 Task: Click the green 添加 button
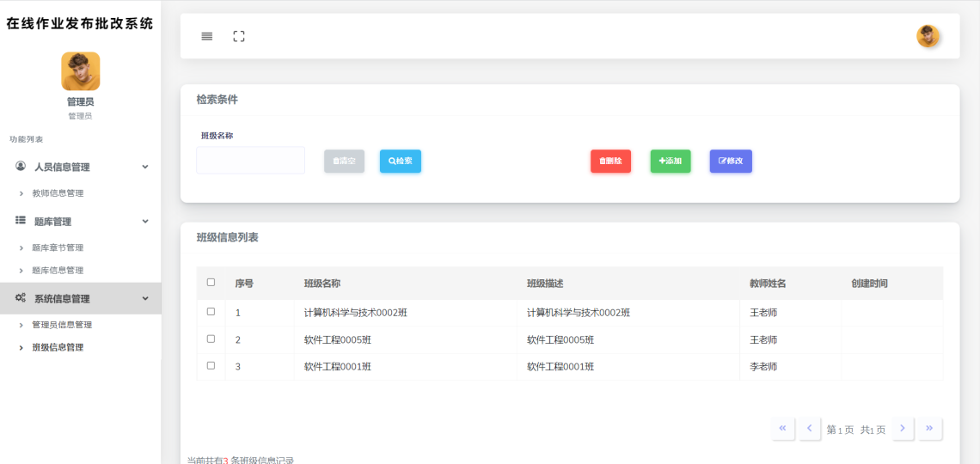pyautogui.click(x=671, y=162)
